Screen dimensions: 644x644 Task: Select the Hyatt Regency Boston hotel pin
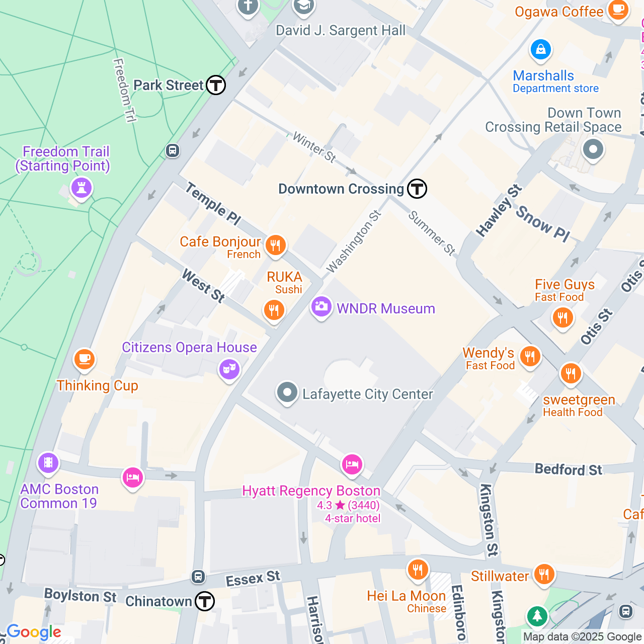[352, 465]
